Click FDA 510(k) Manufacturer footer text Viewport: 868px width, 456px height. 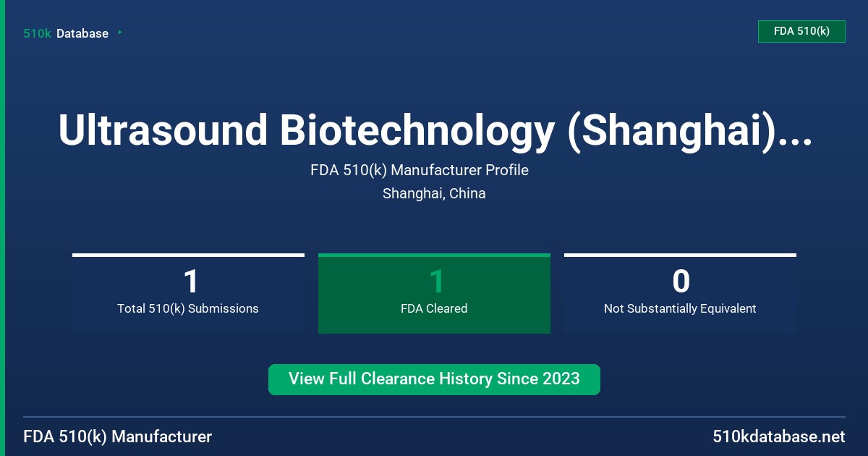click(118, 436)
